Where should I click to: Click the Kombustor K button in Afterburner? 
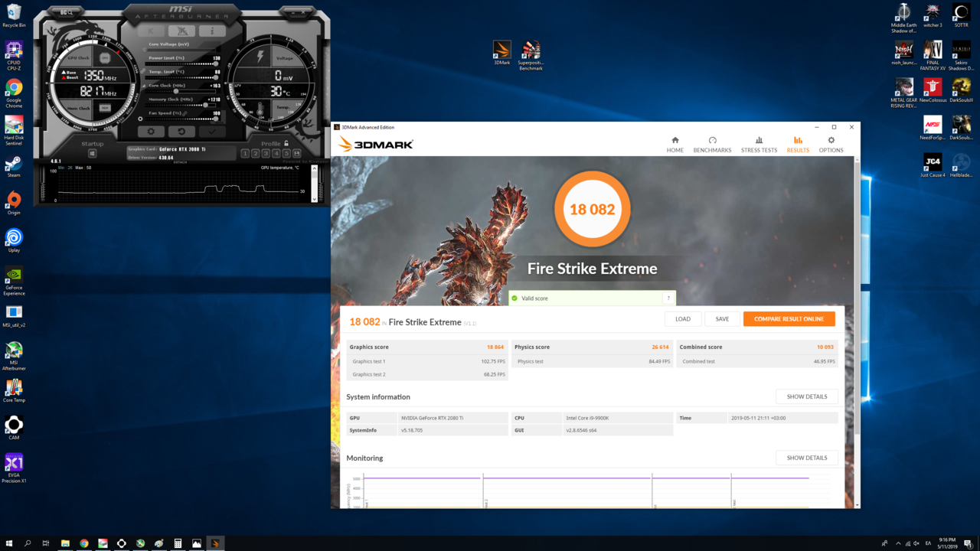click(151, 31)
